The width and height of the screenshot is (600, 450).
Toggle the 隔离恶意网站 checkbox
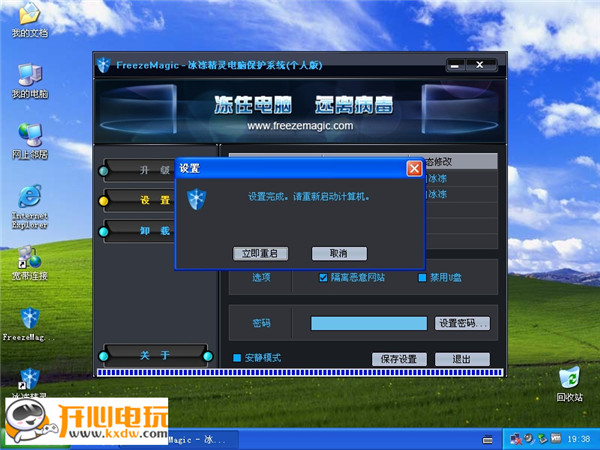(x=323, y=277)
